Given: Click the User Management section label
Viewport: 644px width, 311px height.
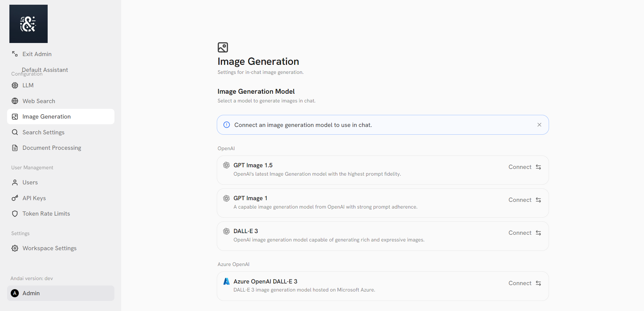Looking at the screenshot, I should (32, 168).
